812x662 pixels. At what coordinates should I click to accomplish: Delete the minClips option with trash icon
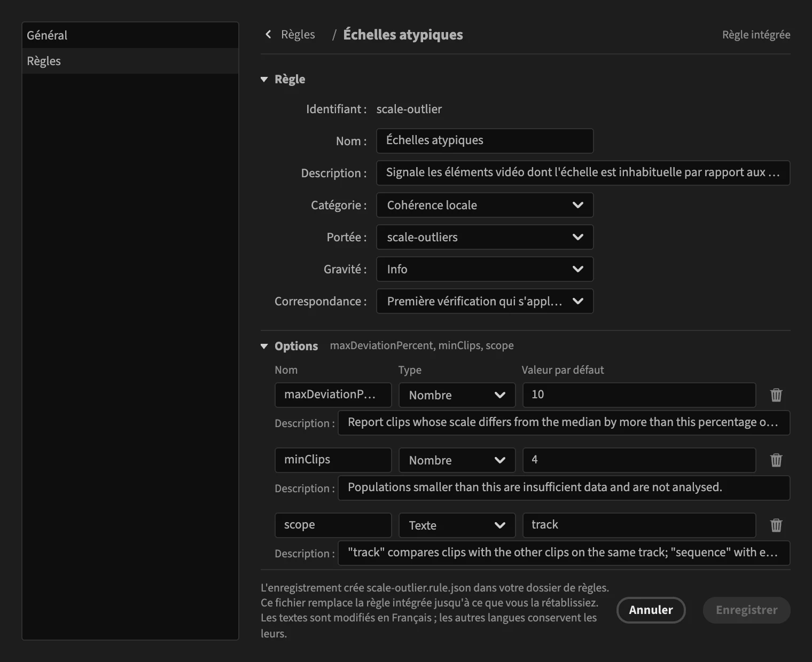776,460
